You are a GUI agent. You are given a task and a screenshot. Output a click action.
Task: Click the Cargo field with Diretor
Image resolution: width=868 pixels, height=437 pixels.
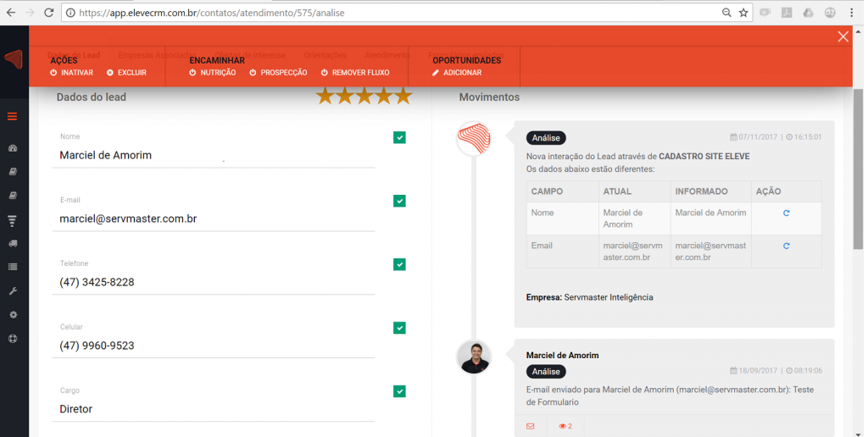tap(214, 409)
